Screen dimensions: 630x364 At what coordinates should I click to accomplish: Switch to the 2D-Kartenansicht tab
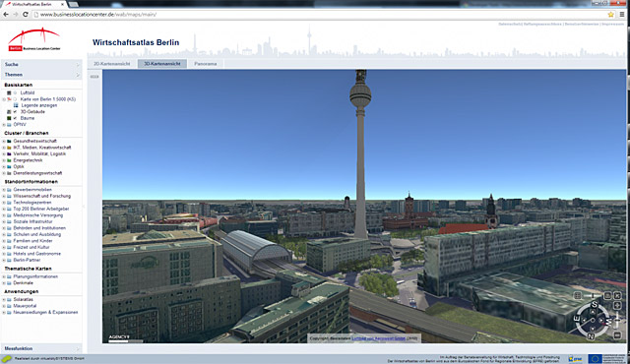click(x=111, y=63)
